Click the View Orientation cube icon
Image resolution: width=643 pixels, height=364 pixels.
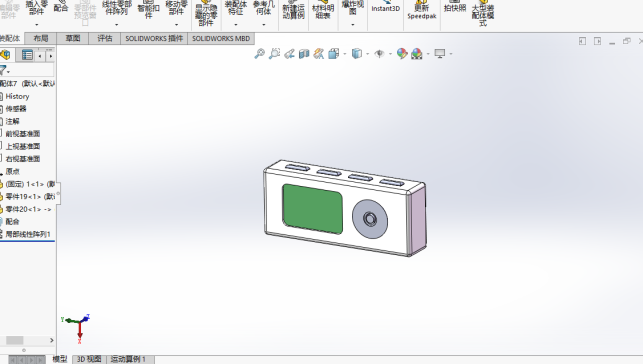coord(333,54)
